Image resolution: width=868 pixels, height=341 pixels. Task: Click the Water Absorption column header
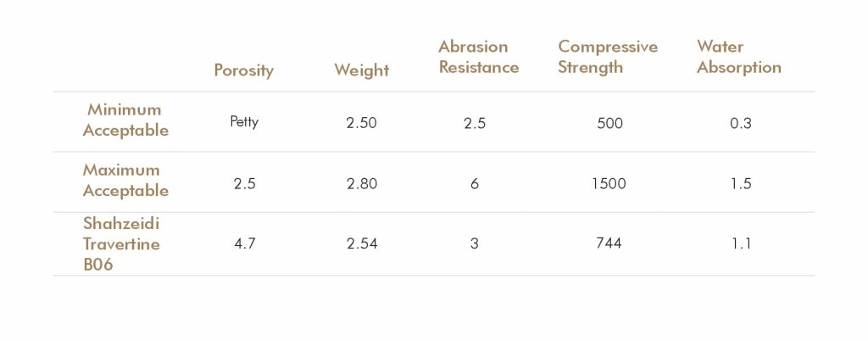738,57
